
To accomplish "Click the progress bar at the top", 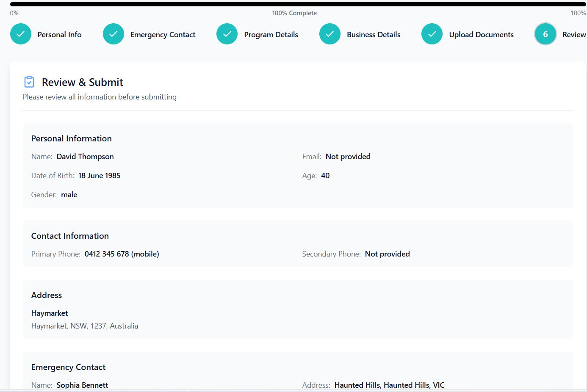I will point(293,3).
